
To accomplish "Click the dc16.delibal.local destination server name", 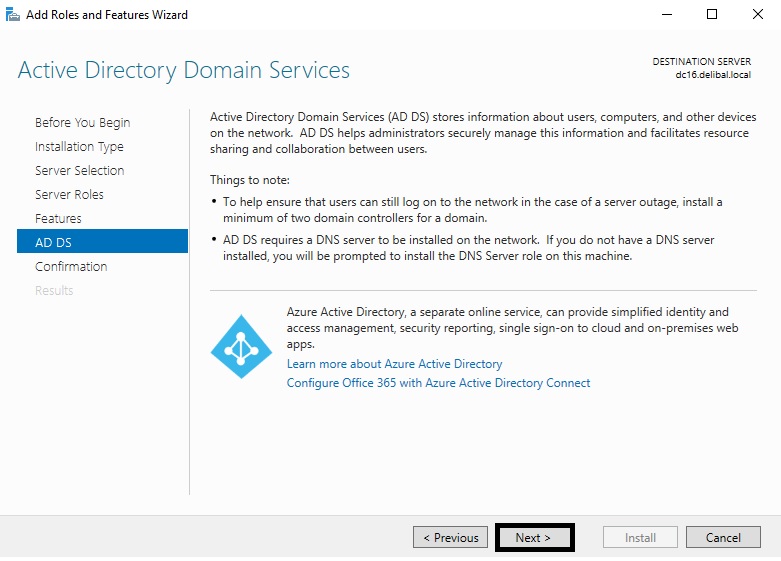I will point(713,75).
